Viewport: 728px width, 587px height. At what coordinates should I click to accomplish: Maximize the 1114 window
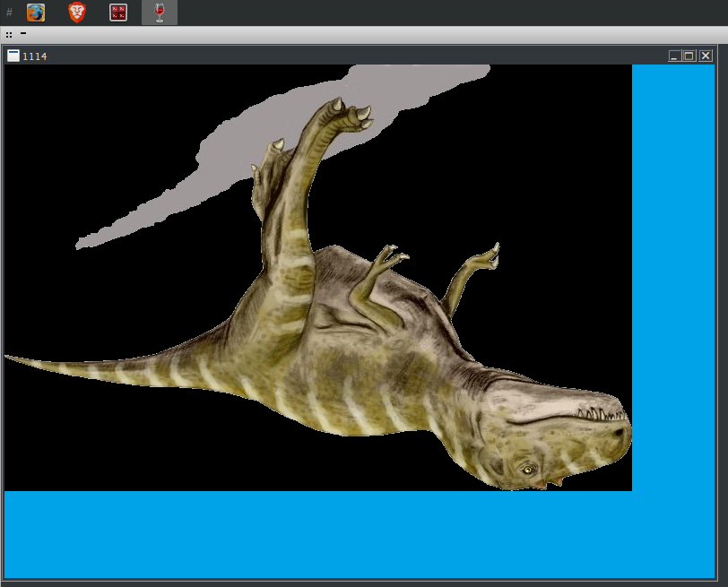click(x=689, y=56)
